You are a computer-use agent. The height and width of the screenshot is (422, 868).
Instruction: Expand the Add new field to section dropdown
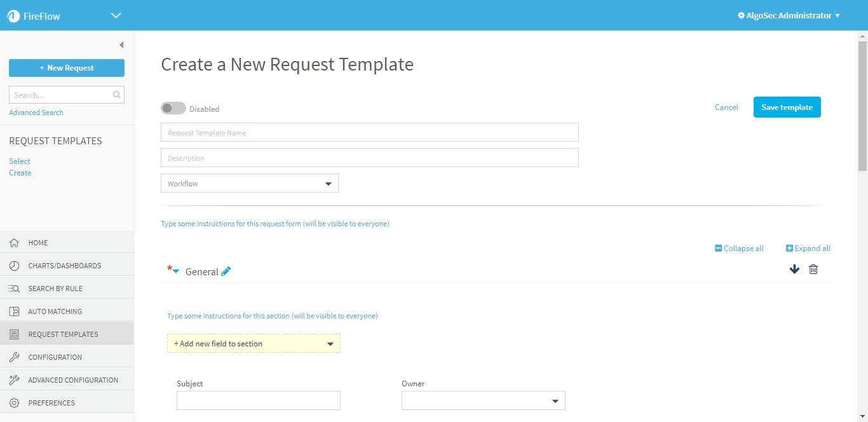(254, 344)
